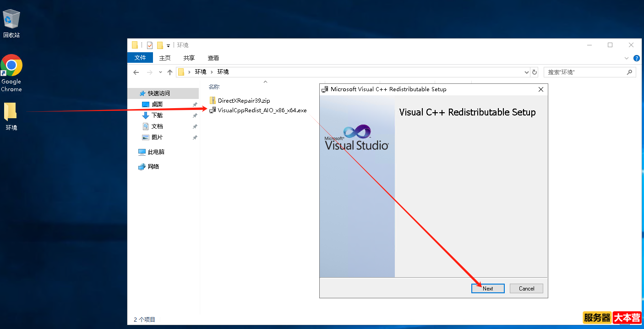Image resolution: width=644 pixels, height=329 pixels.
Task: Unpin 下载 using its pin icon
Action: pyautogui.click(x=195, y=115)
